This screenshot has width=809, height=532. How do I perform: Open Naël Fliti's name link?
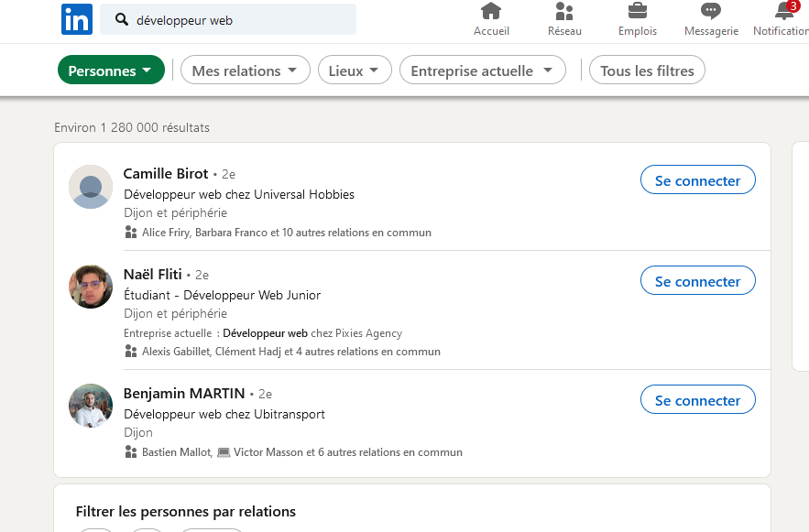(x=153, y=275)
